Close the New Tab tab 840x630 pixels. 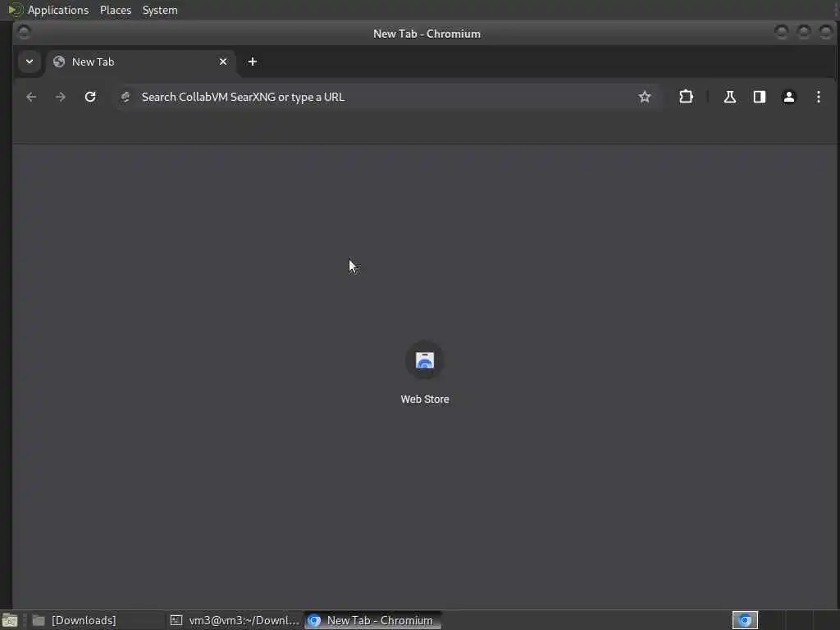[x=223, y=62]
